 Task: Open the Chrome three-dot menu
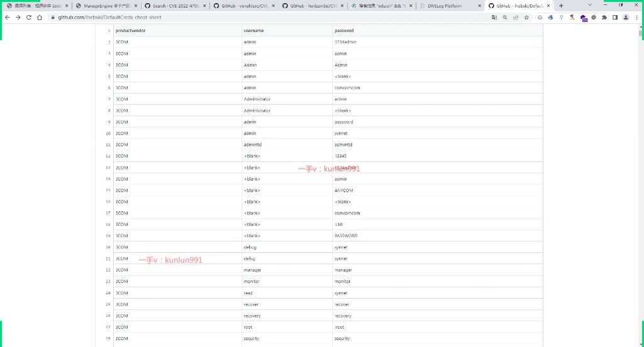636,18
